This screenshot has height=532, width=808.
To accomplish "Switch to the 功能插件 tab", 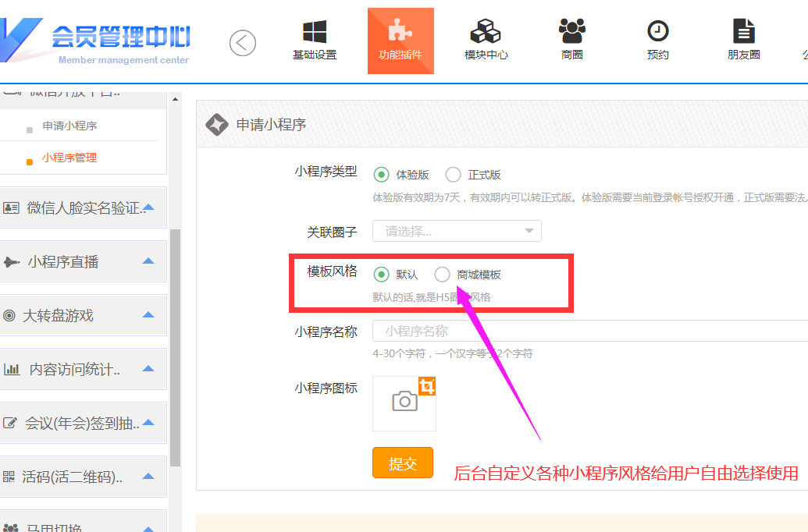I will [400, 41].
